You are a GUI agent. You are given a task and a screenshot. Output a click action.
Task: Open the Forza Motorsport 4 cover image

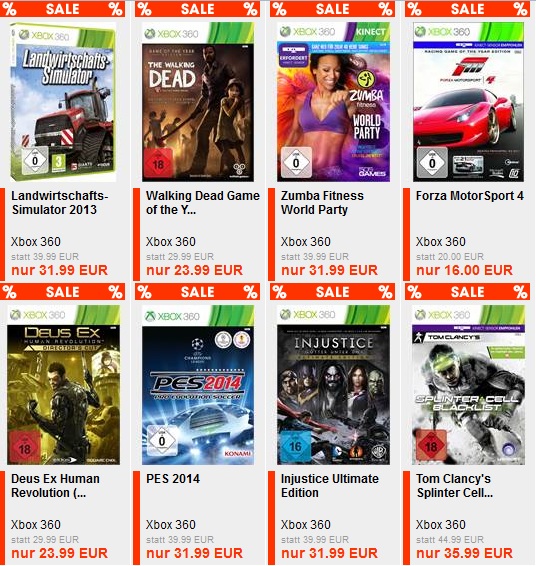click(x=469, y=102)
